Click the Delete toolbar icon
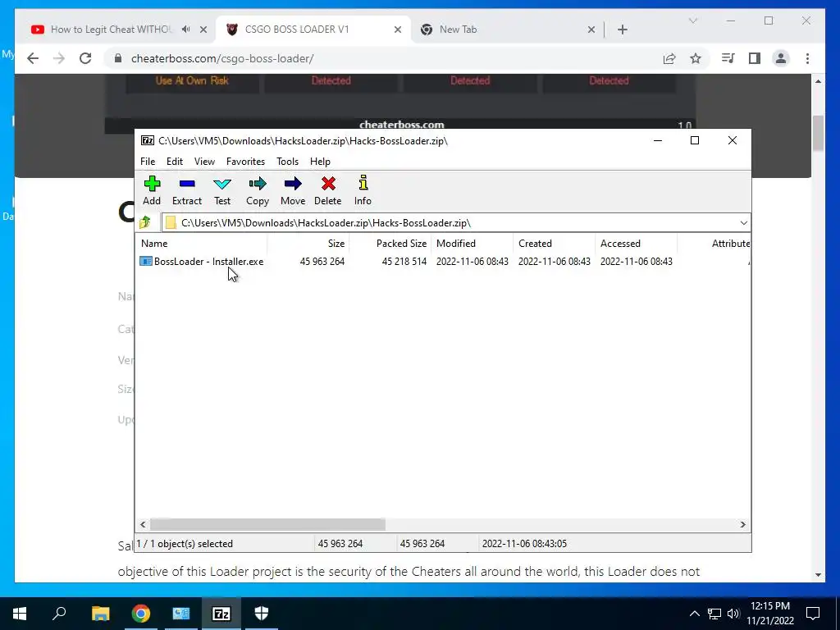This screenshot has width=840, height=630. pos(328,190)
